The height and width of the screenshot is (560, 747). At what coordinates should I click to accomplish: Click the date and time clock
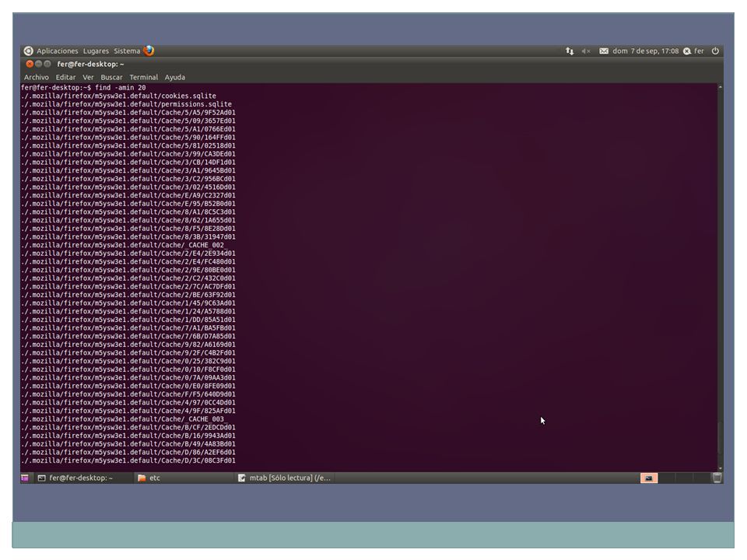pyautogui.click(x=646, y=51)
